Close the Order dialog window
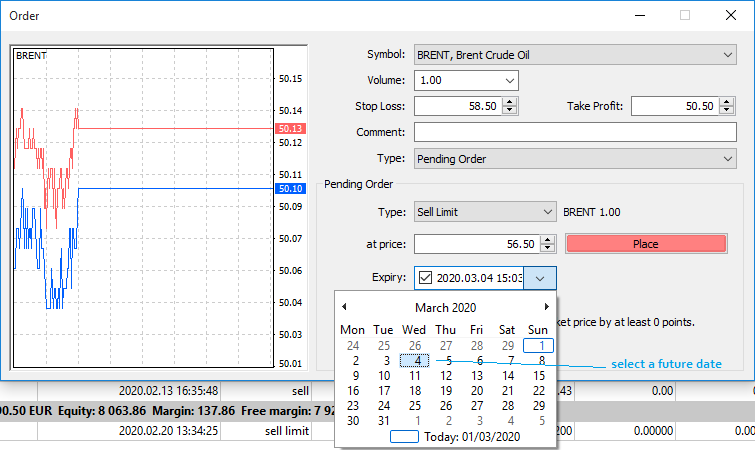The width and height of the screenshot is (755, 451). tap(730, 15)
